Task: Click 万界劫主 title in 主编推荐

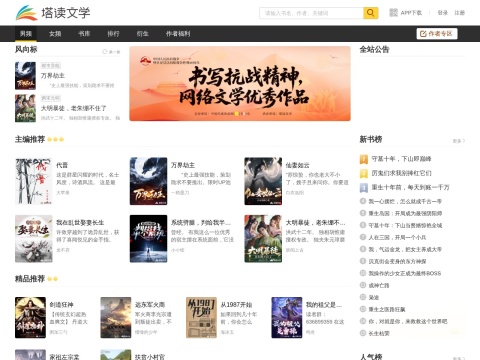Action: (x=183, y=165)
